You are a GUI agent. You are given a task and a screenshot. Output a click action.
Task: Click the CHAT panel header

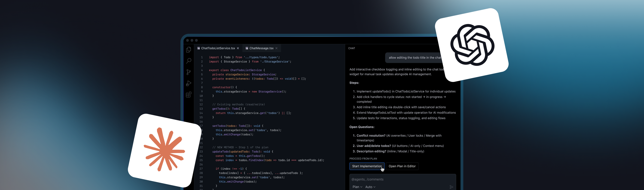tap(351, 48)
